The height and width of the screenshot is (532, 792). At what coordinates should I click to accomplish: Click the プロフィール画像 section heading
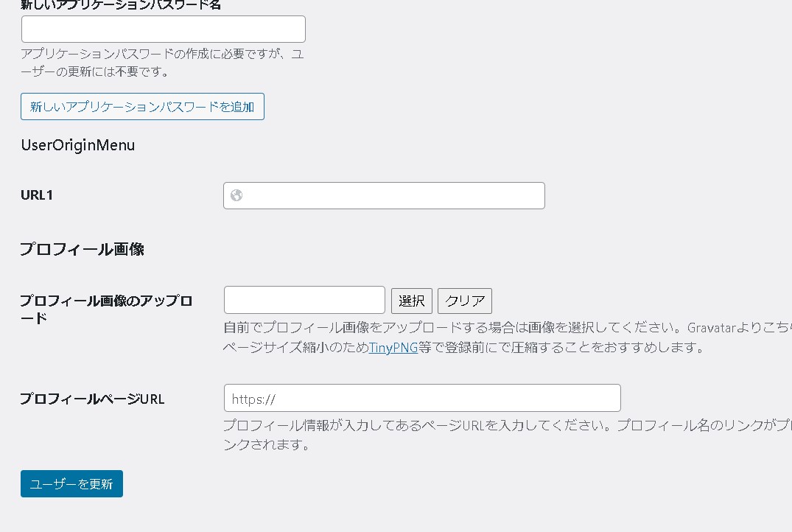coord(82,249)
